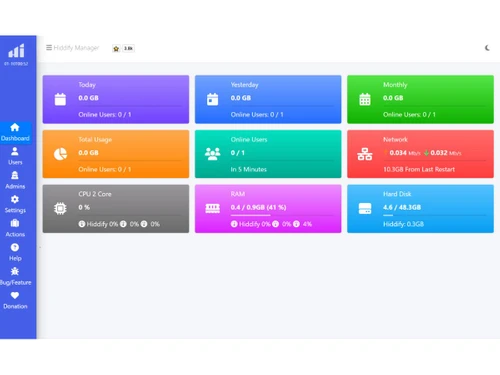This screenshot has height=375, width=500.
Task: Select the Help label in sidebar
Action: [x=15, y=258]
